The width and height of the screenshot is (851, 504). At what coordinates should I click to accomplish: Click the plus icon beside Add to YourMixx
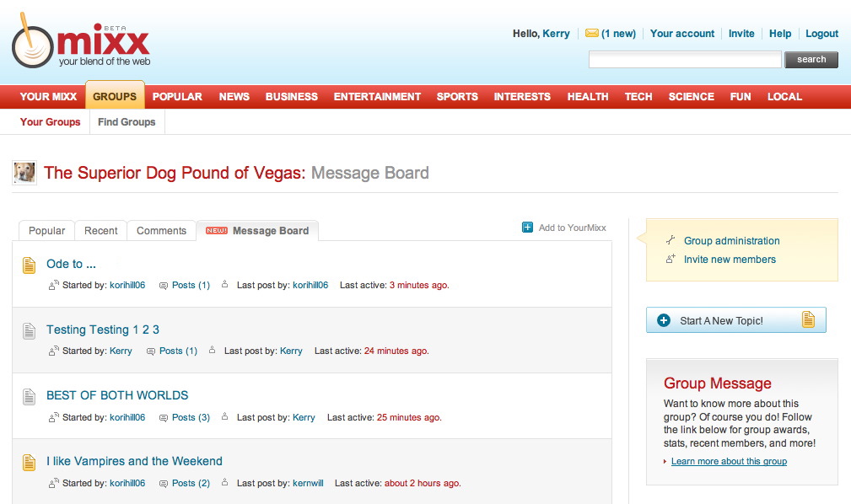(x=527, y=228)
